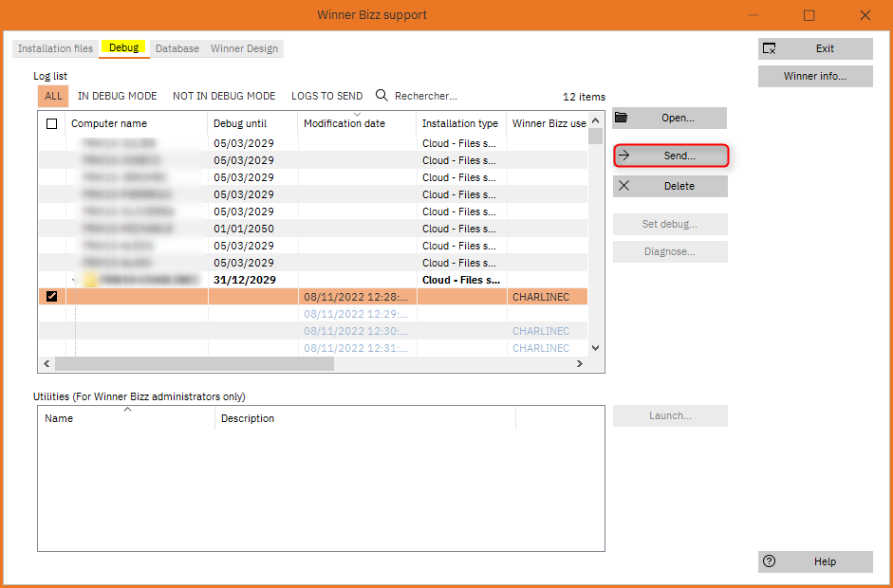
Task: Click the X icon on Delete button
Action: click(623, 186)
